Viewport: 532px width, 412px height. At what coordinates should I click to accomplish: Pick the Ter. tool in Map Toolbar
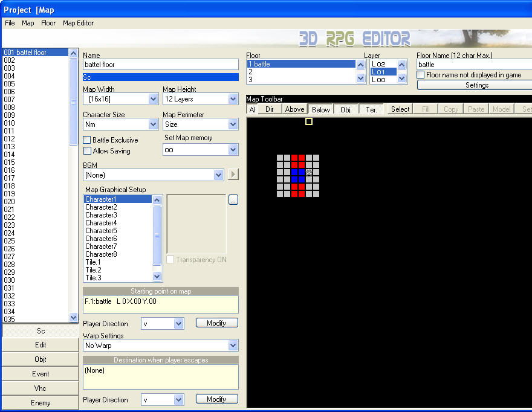point(371,109)
